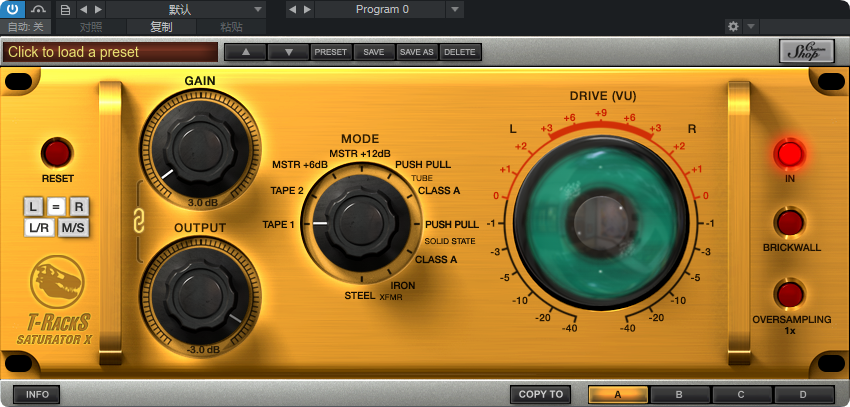Click the PRESET button

coord(331,52)
